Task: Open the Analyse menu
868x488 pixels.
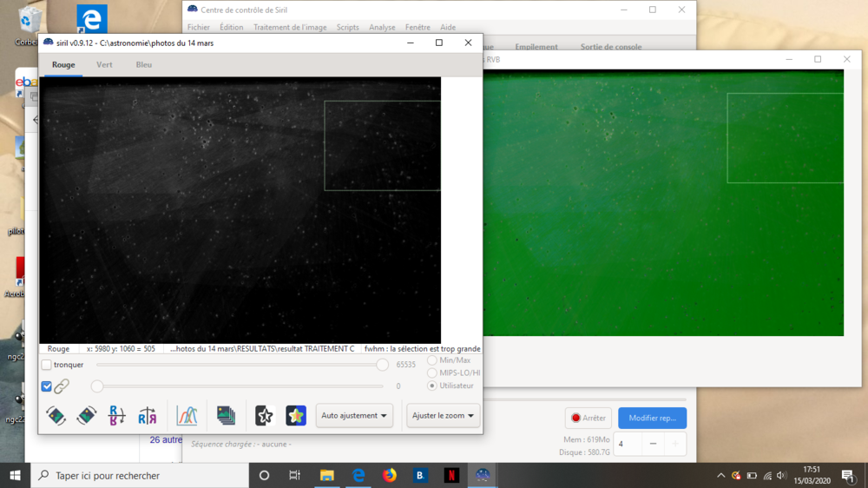Action: coord(382,27)
